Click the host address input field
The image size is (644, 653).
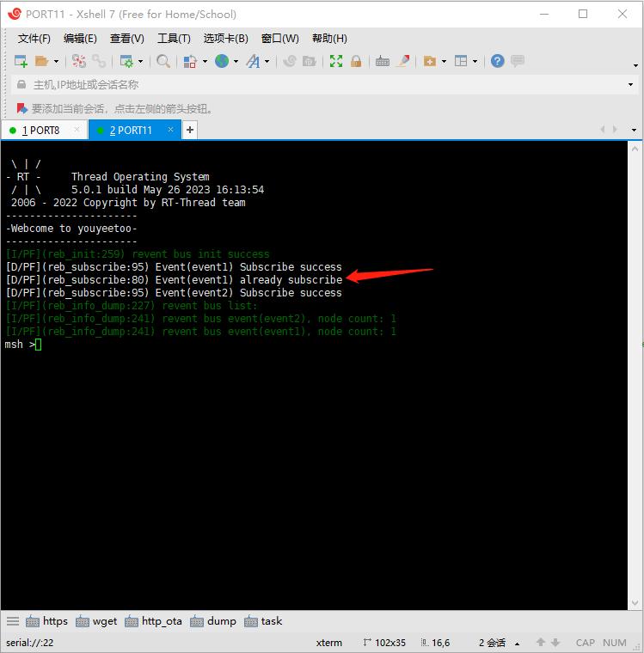point(325,85)
